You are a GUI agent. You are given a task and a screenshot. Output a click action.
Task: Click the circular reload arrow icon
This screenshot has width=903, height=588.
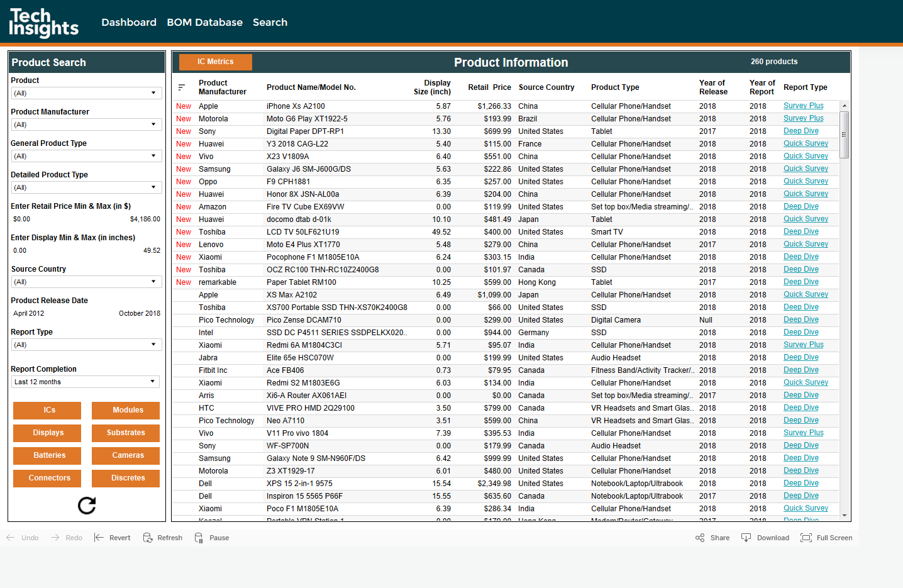pyautogui.click(x=87, y=506)
